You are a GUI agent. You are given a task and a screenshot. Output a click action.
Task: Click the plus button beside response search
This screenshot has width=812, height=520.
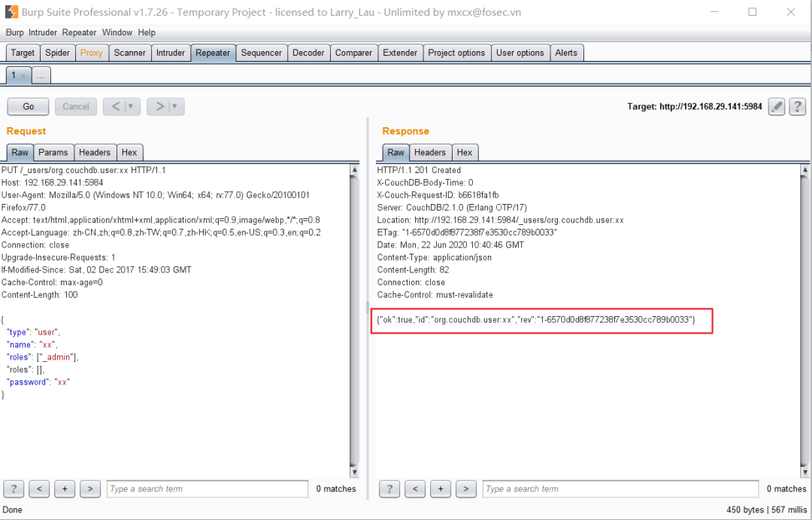[441, 489]
